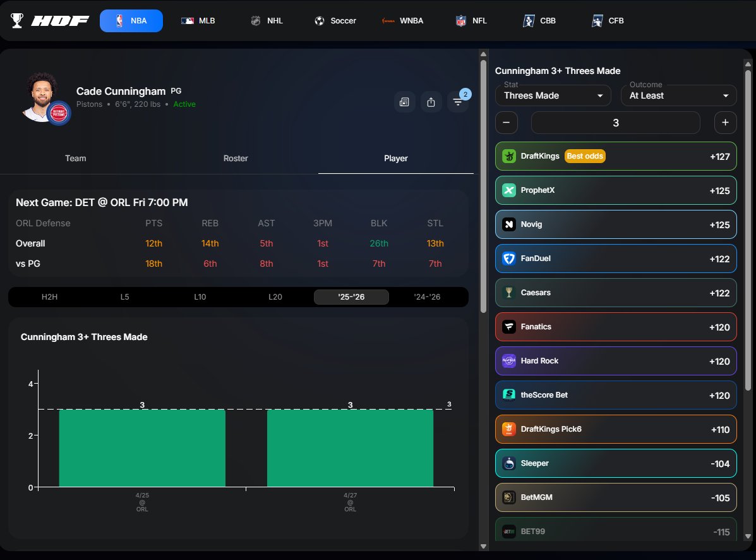756x560 pixels.
Task: Click theScore Bet logo icon
Action: tap(508, 395)
